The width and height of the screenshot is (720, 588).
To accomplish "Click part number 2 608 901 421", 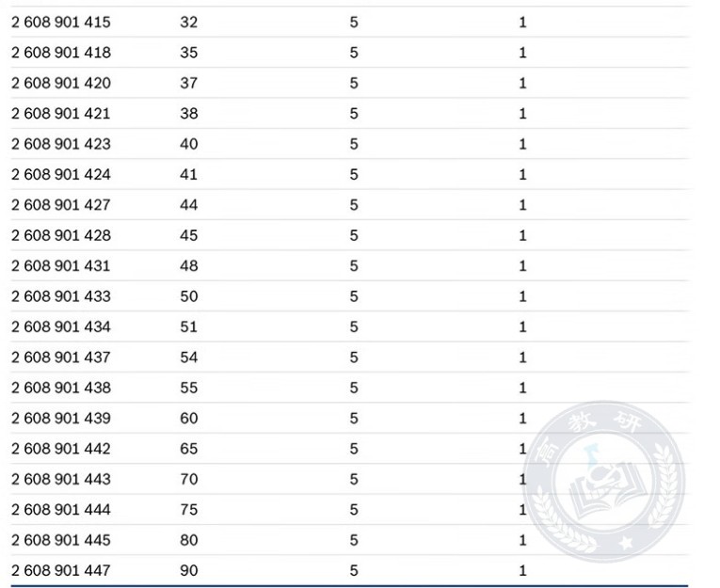I will [61, 114].
